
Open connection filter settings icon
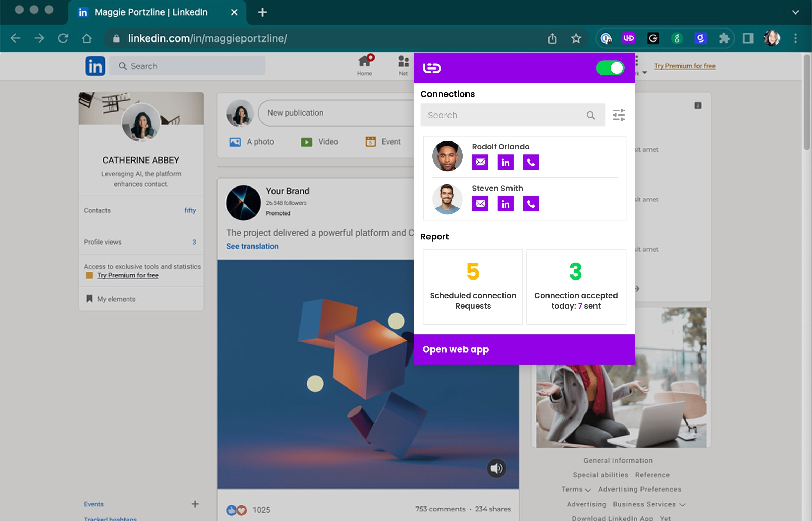pos(618,115)
